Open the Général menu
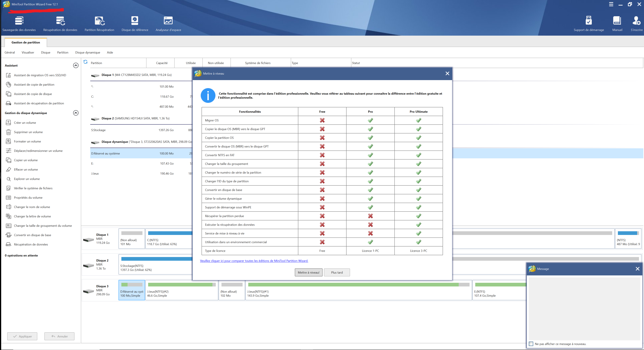The height and width of the screenshot is (350, 644). pyautogui.click(x=10, y=53)
